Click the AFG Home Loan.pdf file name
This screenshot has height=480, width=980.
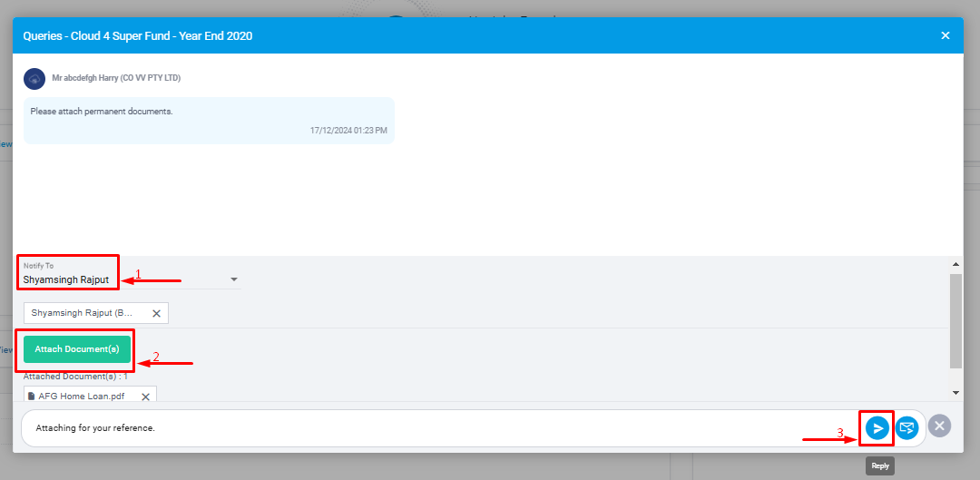tap(82, 397)
